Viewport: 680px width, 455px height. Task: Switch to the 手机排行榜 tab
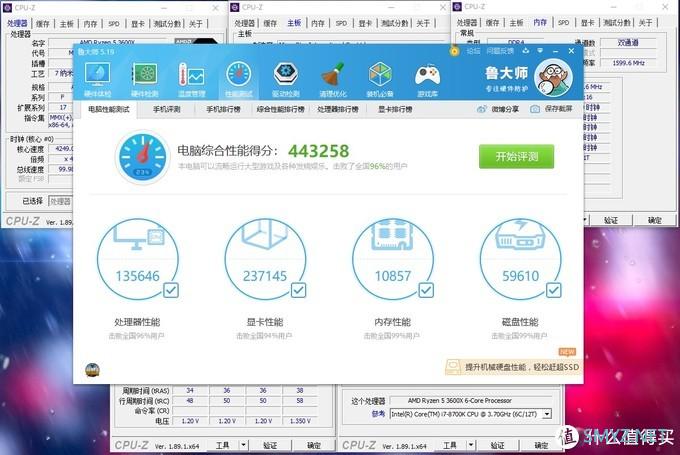(x=223, y=109)
